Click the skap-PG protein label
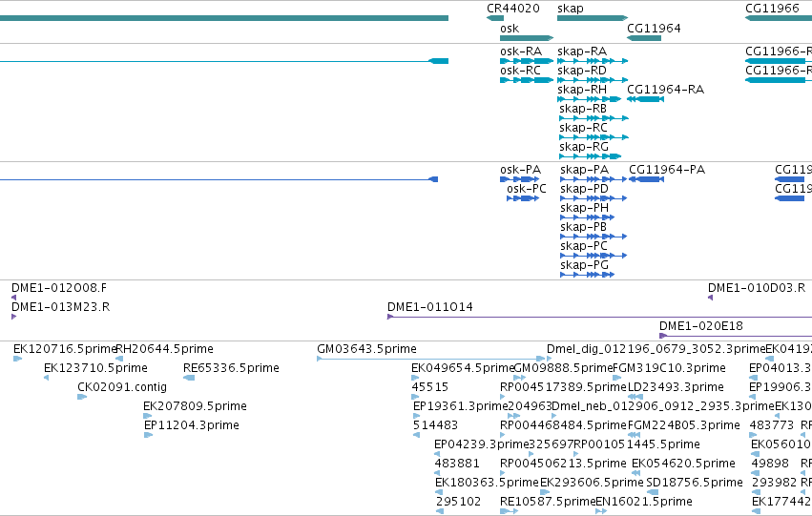Image resolution: width=812 pixels, height=516 pixels. (584, 265)
